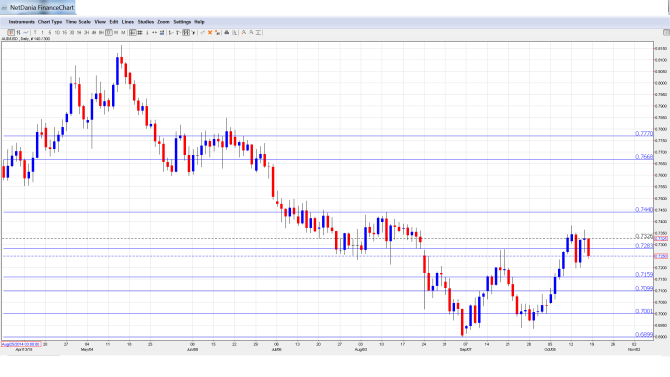Screen dimensions: 670x377
Task: Select the bar chart type icon
Action: click(18, 32)
